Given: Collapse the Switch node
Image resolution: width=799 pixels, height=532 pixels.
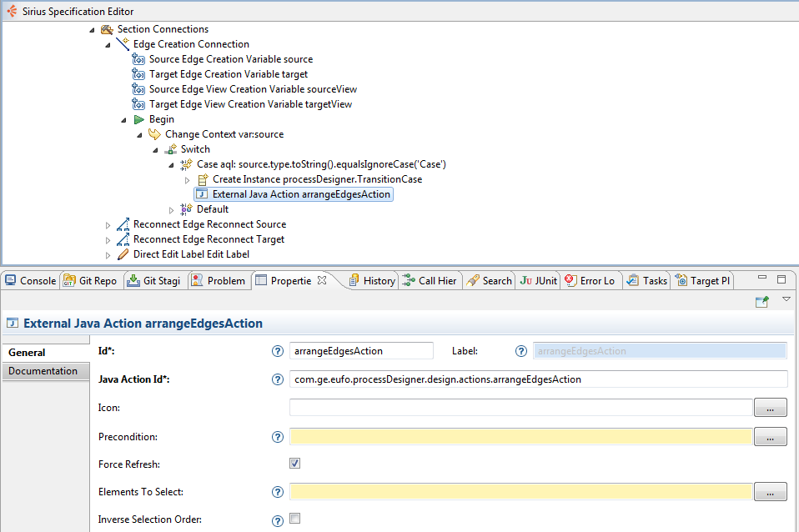Looking at the screenshot, I should (155, 150).
